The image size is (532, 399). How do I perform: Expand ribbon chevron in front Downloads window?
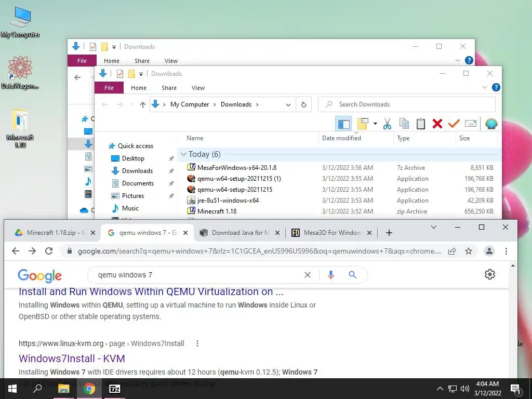click(485, 87)
